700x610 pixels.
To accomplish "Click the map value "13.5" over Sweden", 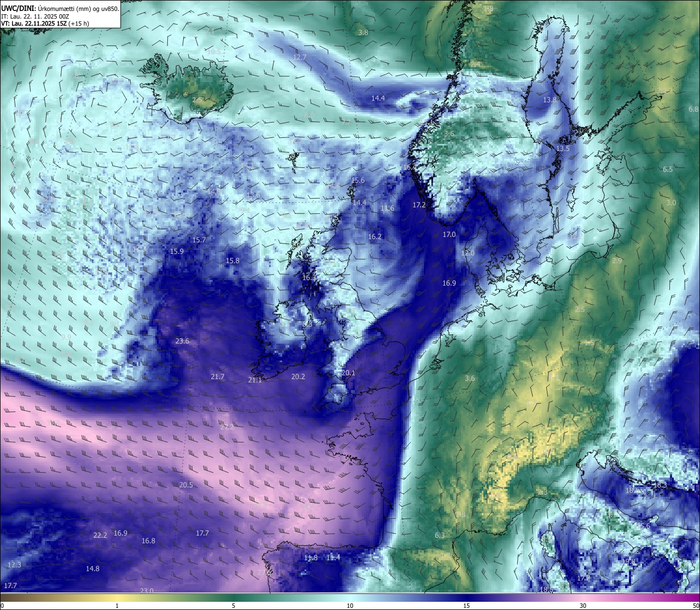I will pyautogui.click(x=563, y=148).
